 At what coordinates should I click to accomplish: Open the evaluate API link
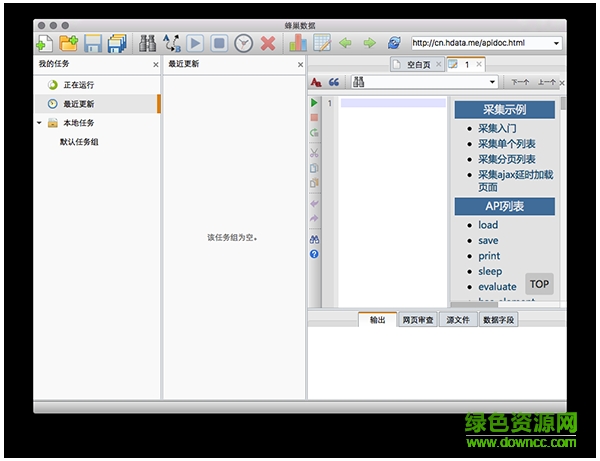[x=497, y=287]
